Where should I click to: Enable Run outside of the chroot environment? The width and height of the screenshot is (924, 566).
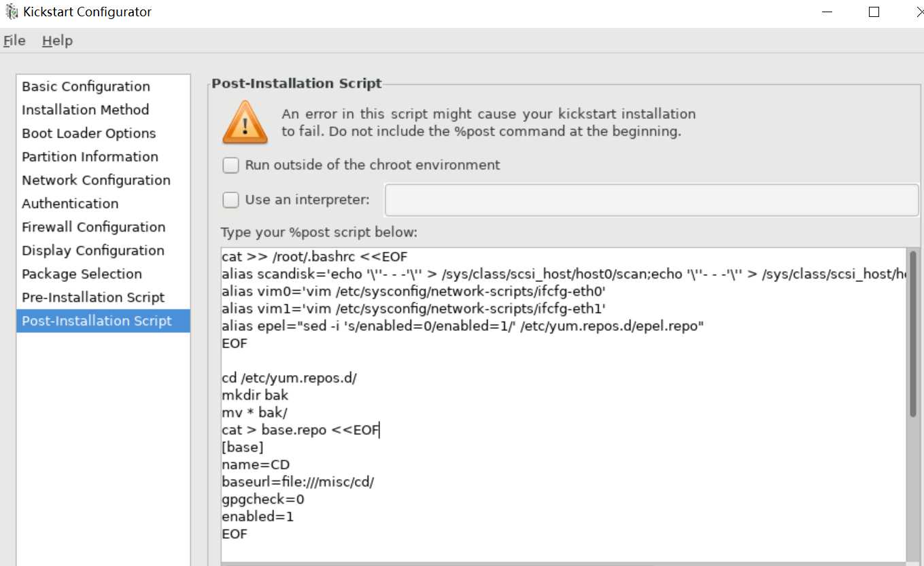[231, 165]
